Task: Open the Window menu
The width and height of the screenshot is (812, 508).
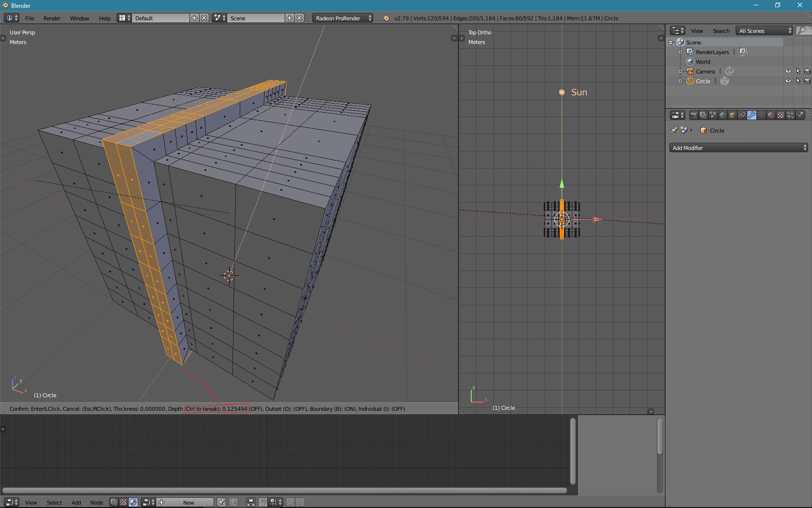Action: tap(80, 18)
